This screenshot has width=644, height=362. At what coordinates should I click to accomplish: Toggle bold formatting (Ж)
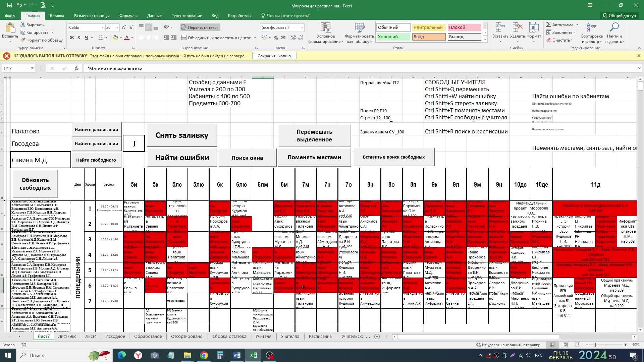(71, 38)
